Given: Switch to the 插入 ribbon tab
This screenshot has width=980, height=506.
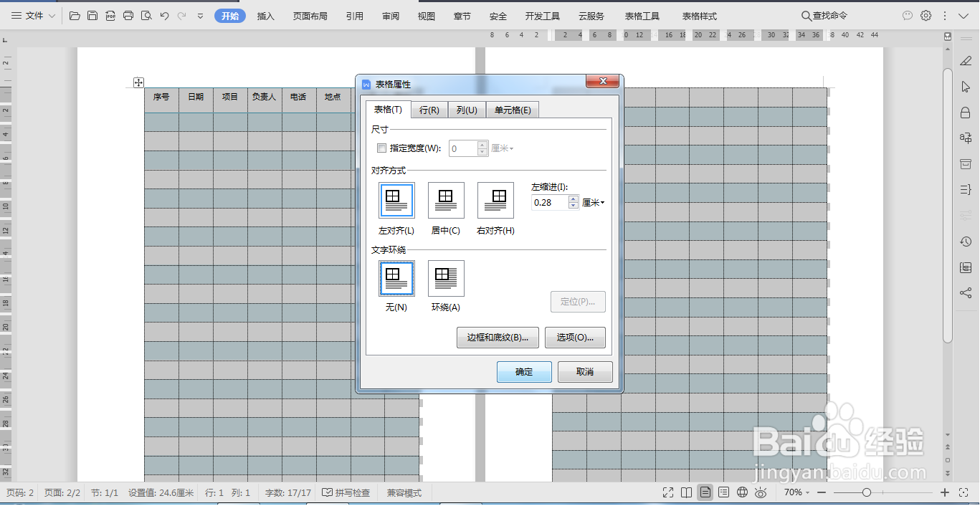Looking at the screenshot, I should (x=265, y=16).
